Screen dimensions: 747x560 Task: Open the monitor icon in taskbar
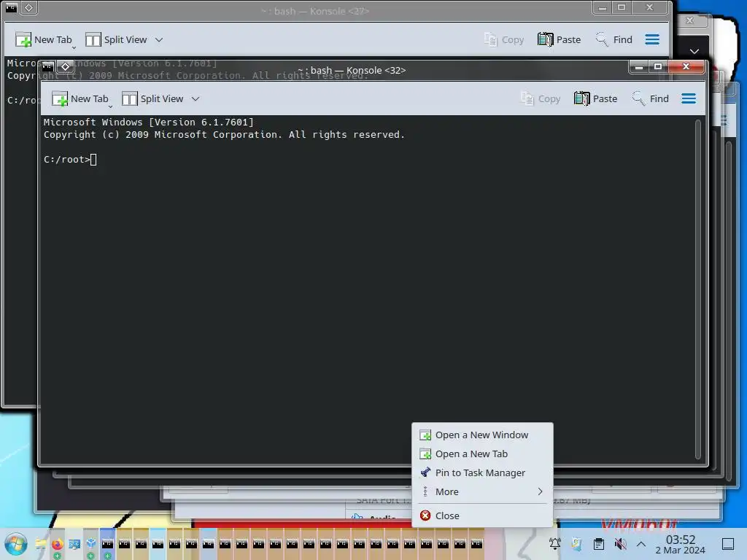click(74, 543)
